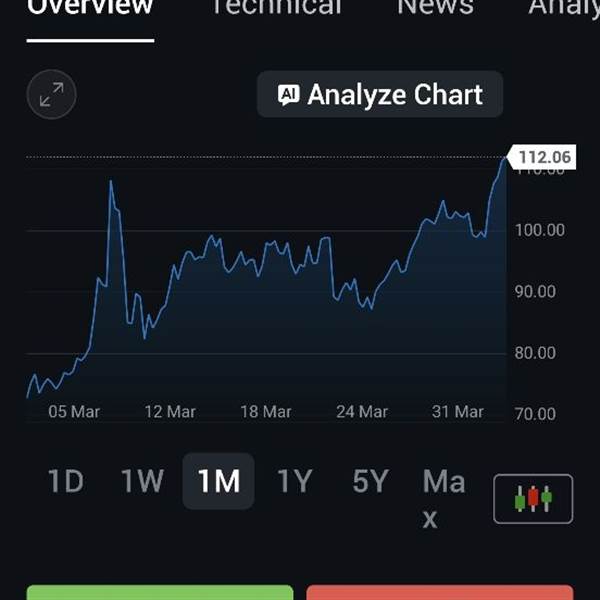Choose the 5Y chart period
This screenshot has width=600, height=600.
[370, 482]
